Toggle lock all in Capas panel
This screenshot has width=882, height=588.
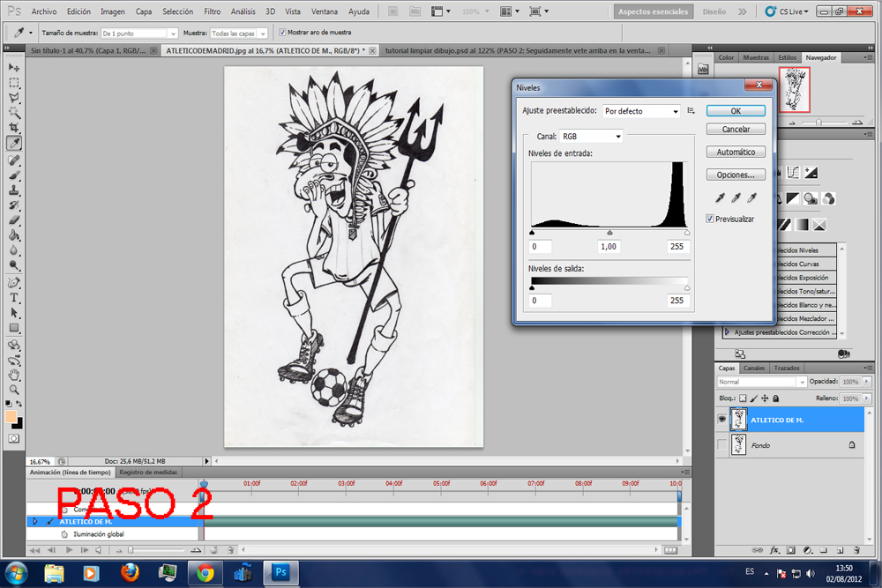click(775, 398)
